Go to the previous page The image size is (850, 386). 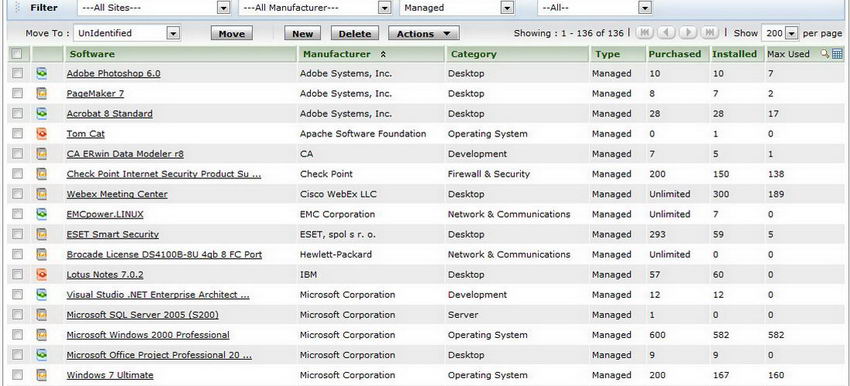(666, 33)
